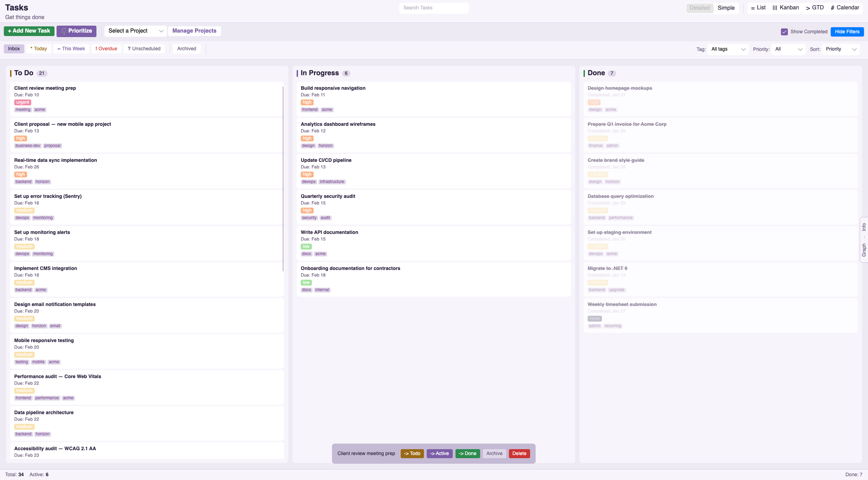Expand the All tags dropdown
Image resolution: width=868 pixels, height=480 pixels.
[727, 49]
